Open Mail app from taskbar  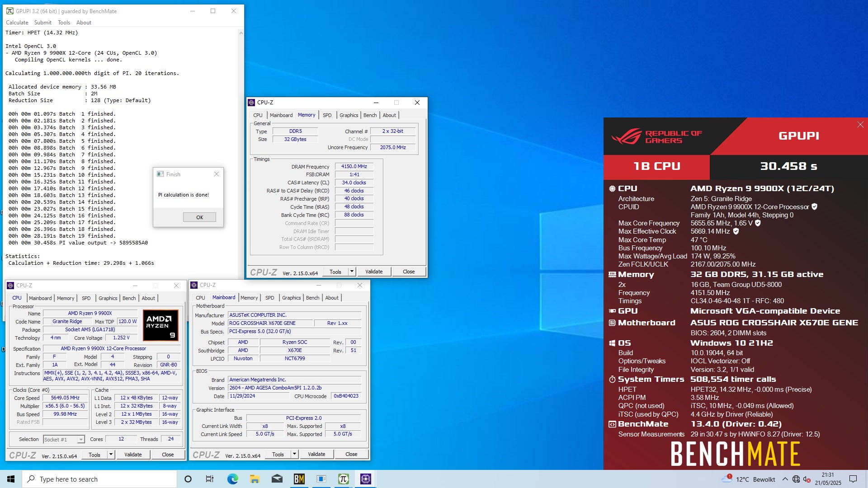(277, 479)
